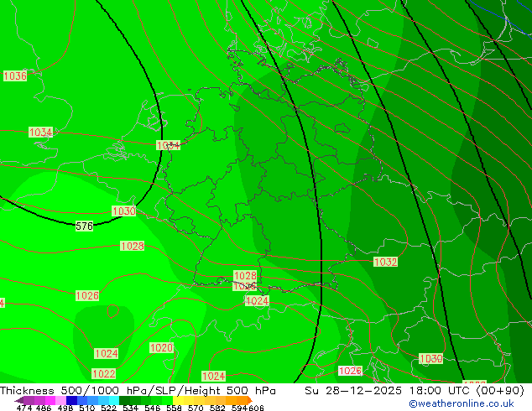Viewport: 532px width, 411px height.
Task: Click the 510 legend value
Action: pos(87,408)
